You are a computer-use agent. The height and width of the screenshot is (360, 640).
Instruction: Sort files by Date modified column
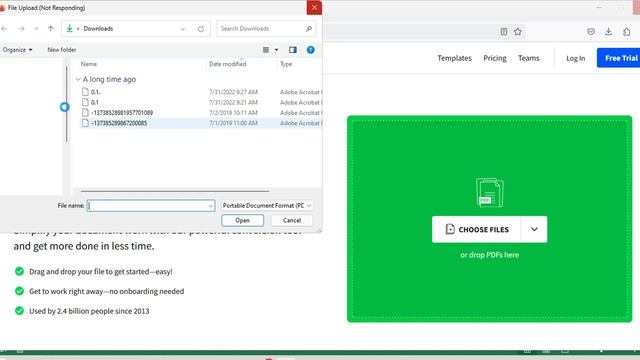(x=227, y=64)
